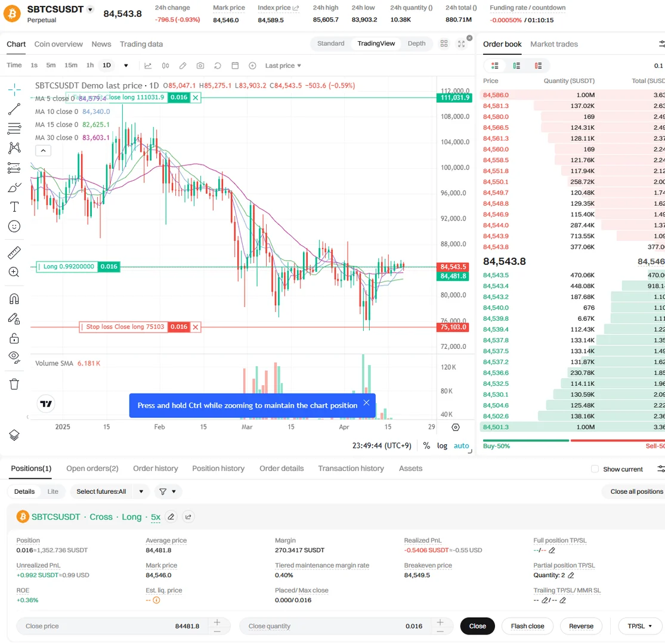
Task: Toggle auto scale on chart
Action: [x=462, y=445]
